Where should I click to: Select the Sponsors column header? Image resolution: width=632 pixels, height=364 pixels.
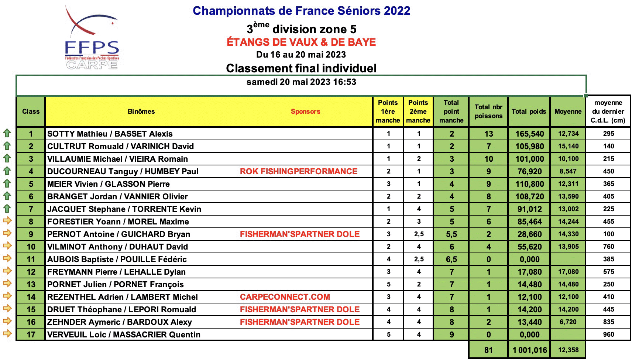pyautogui.click(x=305, y=111)
